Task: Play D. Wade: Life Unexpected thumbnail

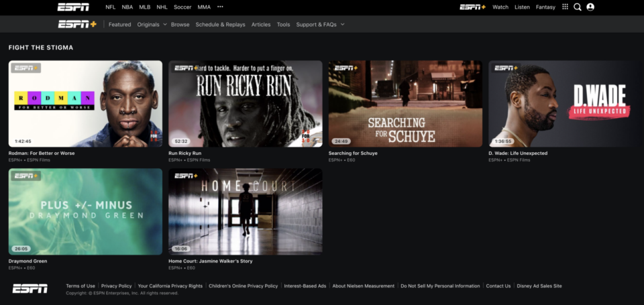Action: [x=566, y=104]
